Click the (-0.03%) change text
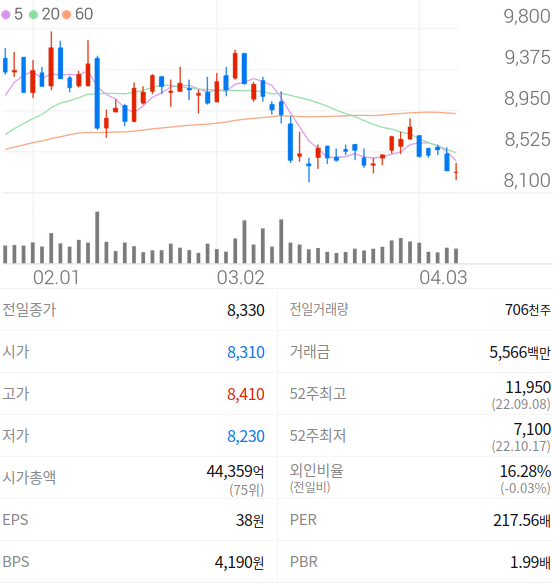The width and height of the screenshot is (553, 583). pyautogui.click(x=525, y=488)
